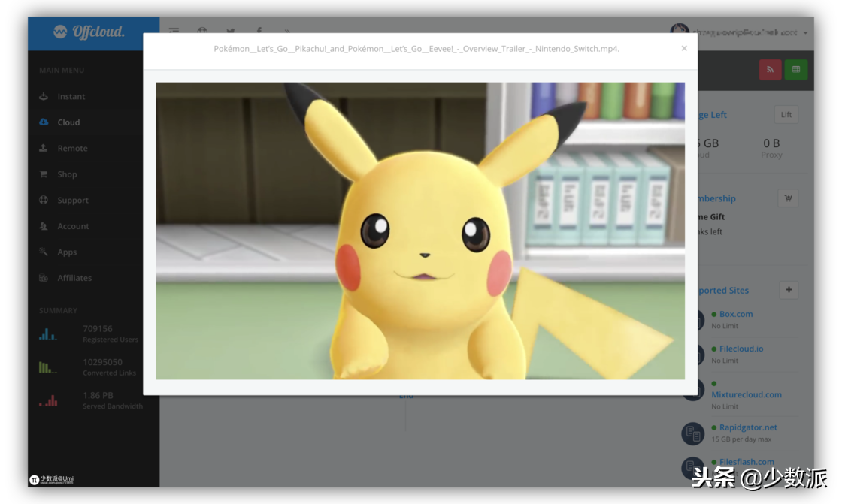Click the Shop cart icon
The image size is (842, 504).
click(44, 174)
